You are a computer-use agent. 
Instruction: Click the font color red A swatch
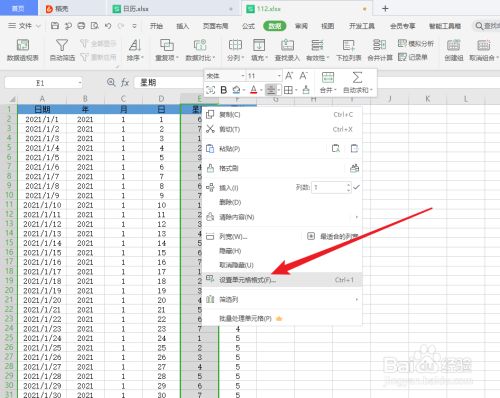[x=253, y=90]
